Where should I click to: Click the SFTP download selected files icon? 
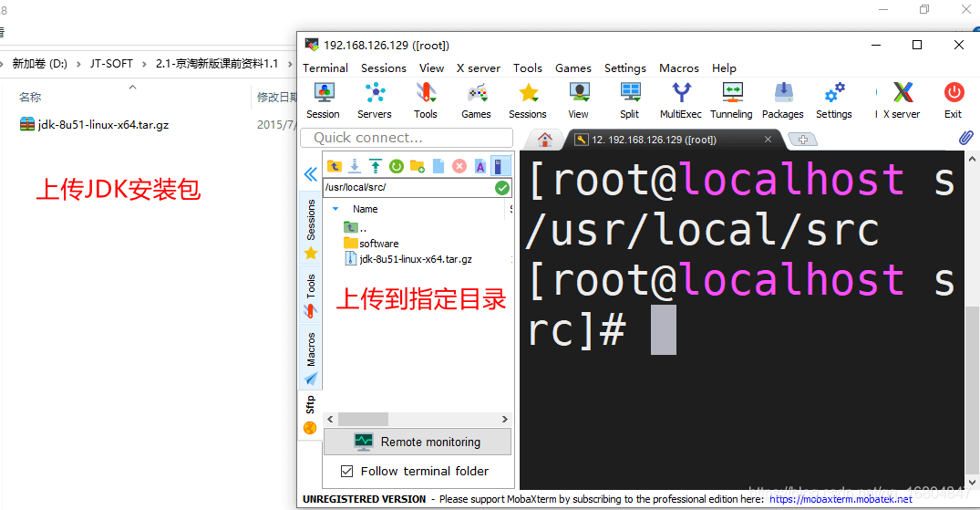pyautogui.click(x=355, y=166)
